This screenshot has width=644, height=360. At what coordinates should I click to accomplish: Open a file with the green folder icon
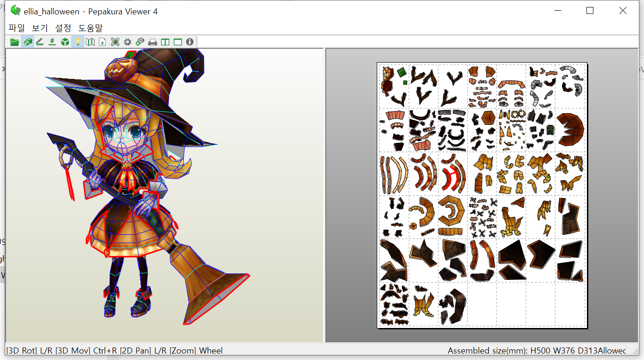(x=15, y=42)
